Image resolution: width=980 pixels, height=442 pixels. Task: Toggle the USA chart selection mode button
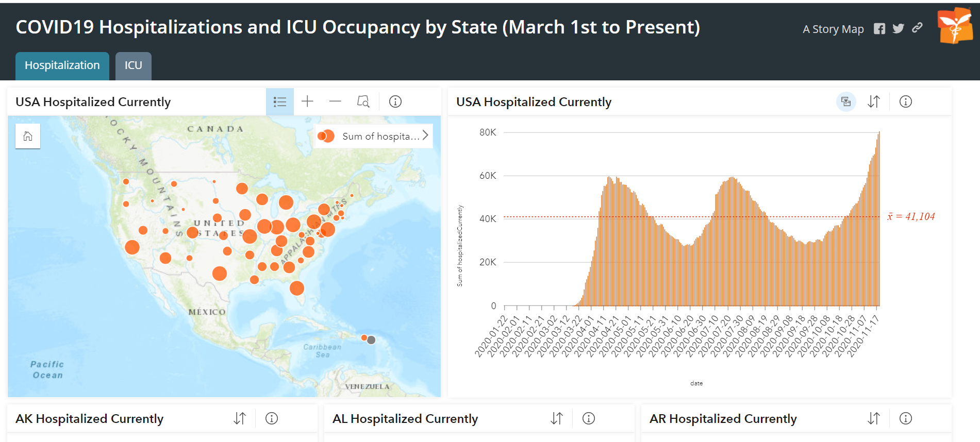point(846,101)
